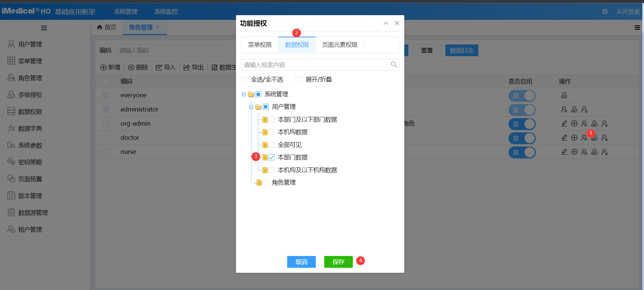Click the user list icon for org-admin
The image size is (644, 290).
(605, 124)
